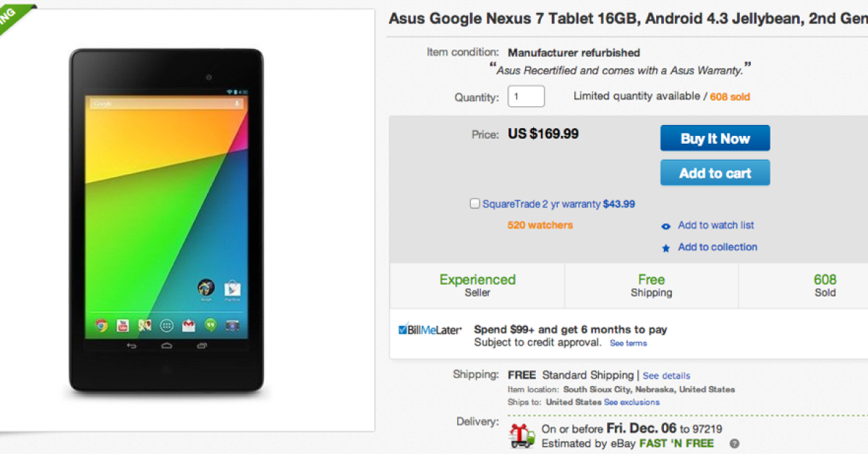Open See details for shipping
This screenshot has height=454, width=868.
(666, 376)
